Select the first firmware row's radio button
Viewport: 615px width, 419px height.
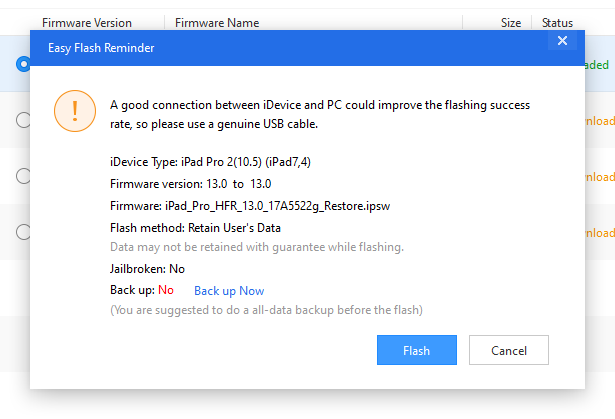tap(23, 64)
